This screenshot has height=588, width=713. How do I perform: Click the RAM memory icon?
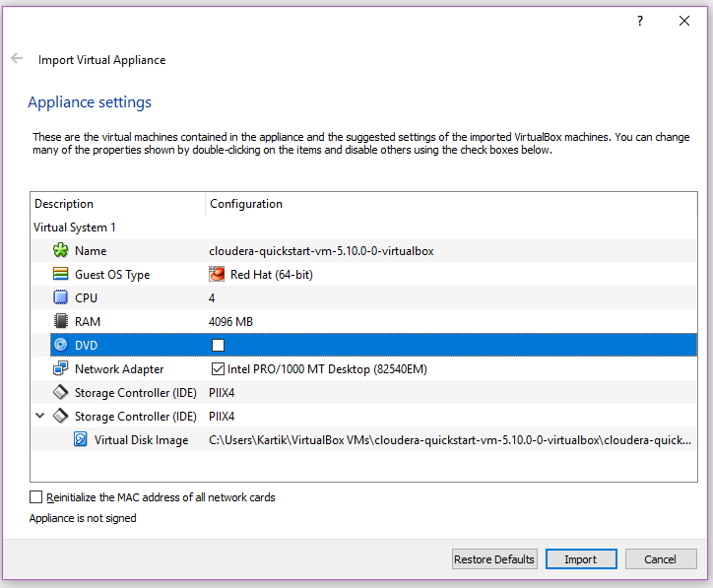point(60,322)
